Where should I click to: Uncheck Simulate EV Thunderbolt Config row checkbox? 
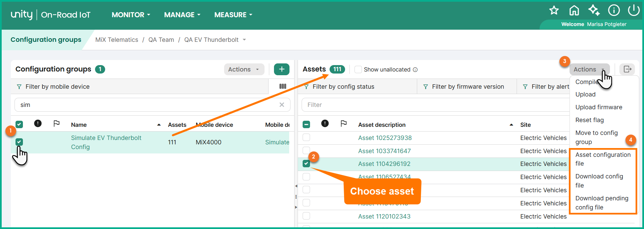19,142
